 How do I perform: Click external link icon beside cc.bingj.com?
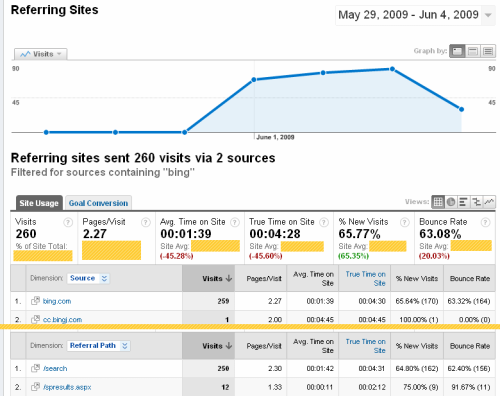35,319
